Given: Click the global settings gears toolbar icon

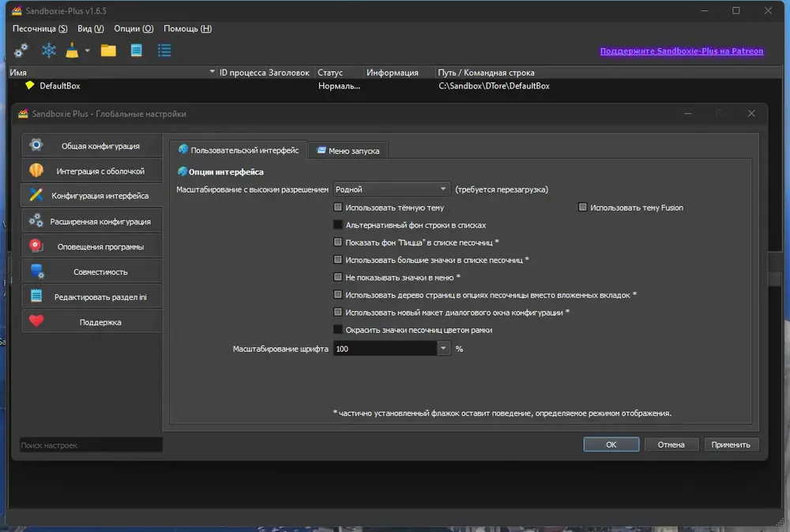Looking at the screenshot, I should coord(21,51).
